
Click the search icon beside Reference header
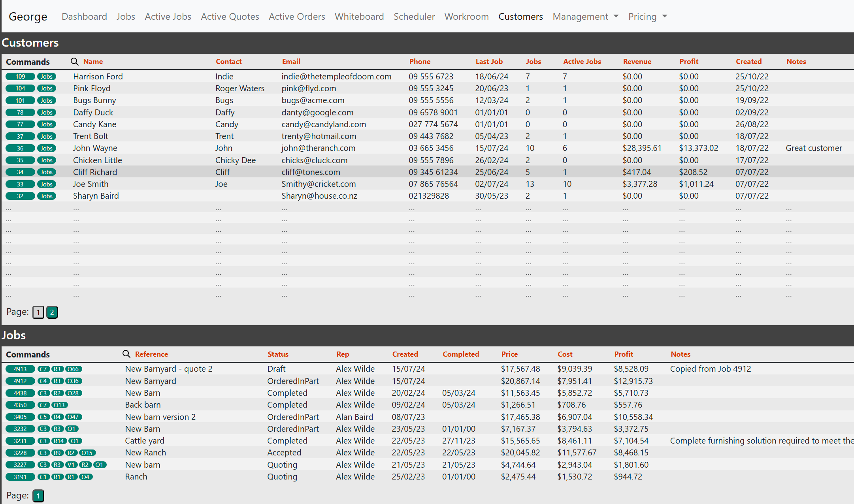click(x=126, y=354)
